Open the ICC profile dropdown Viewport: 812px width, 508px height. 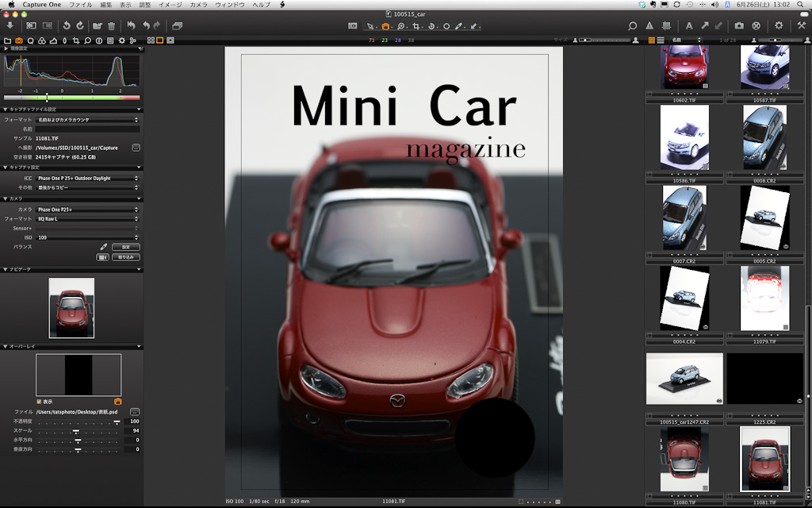click(x=86, y=179)
